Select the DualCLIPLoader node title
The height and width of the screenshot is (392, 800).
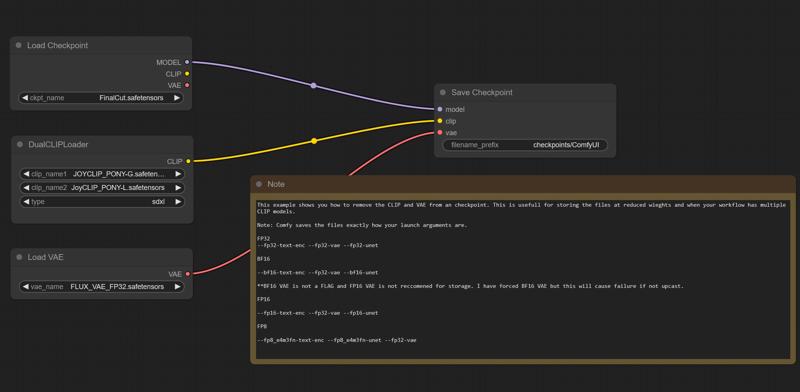59,144
